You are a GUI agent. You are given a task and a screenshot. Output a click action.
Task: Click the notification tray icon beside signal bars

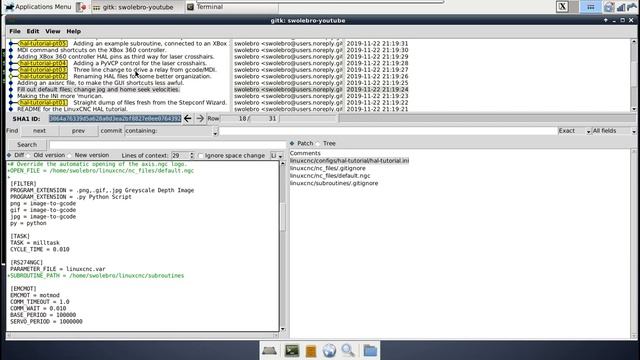(x=609, y=7)
